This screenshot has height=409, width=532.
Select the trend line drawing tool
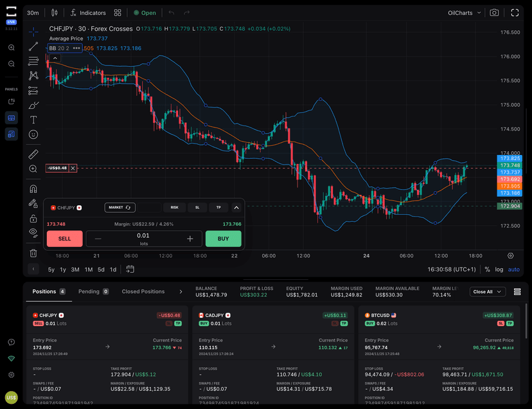tap(33, 46)
